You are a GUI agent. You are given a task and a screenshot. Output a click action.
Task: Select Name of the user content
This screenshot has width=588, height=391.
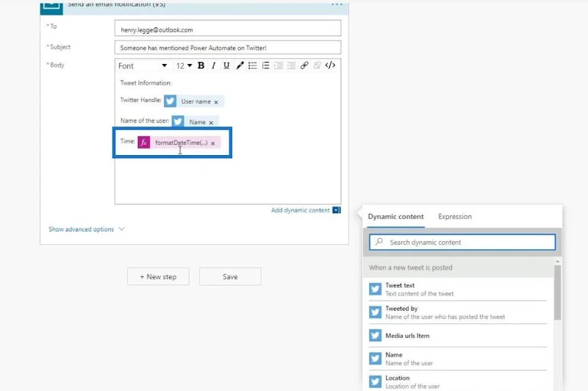click(457, 359)
